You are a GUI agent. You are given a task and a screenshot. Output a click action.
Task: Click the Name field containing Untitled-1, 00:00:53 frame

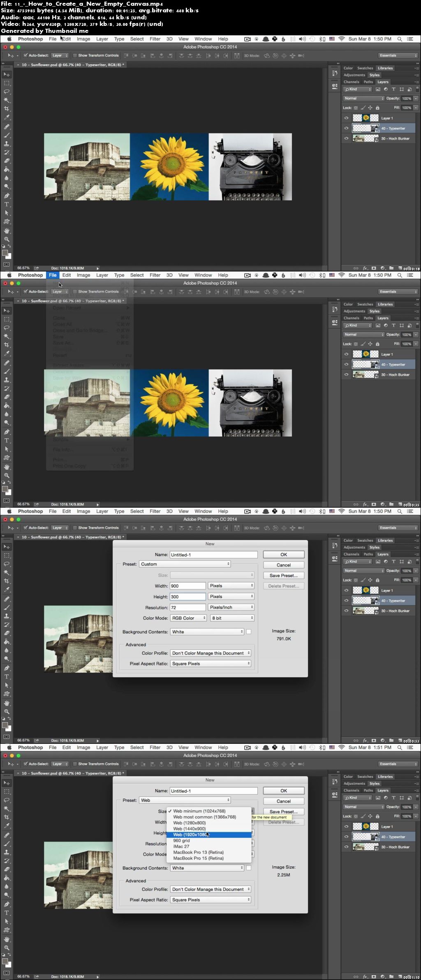point(213,554)
